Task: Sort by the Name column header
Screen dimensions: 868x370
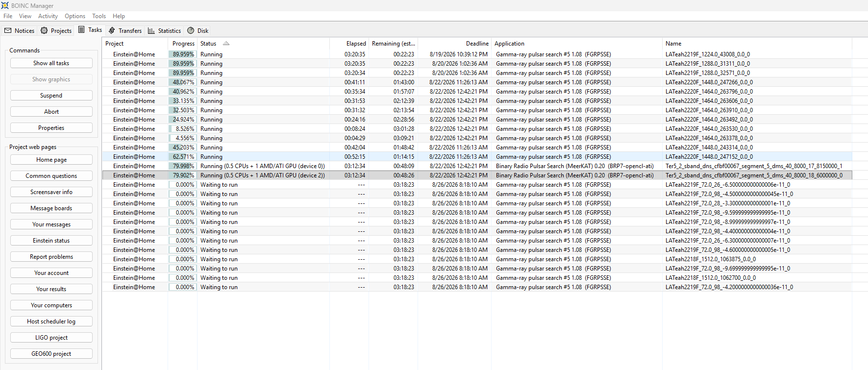Action: tap(757, 44)
